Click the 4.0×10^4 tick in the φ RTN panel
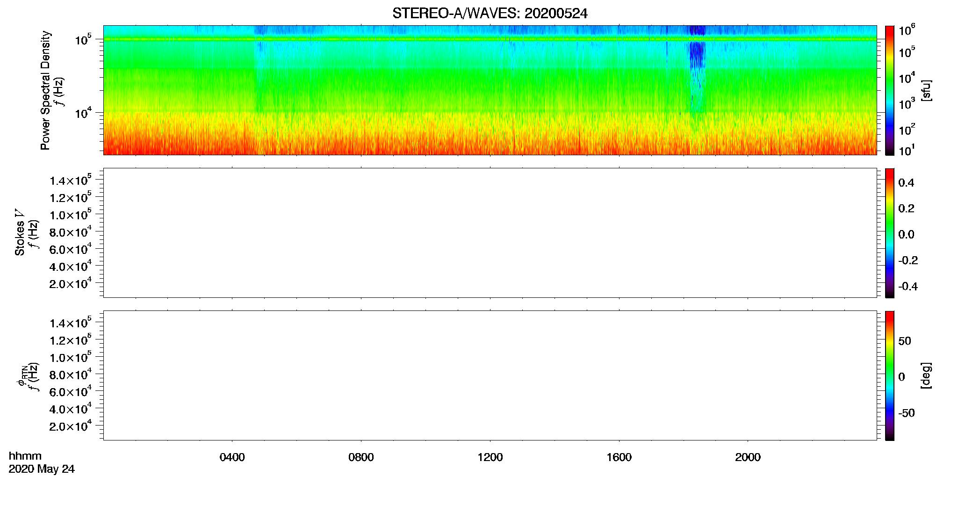The height and width of the screenshot is (505, 980). click(x=71, y=409)
